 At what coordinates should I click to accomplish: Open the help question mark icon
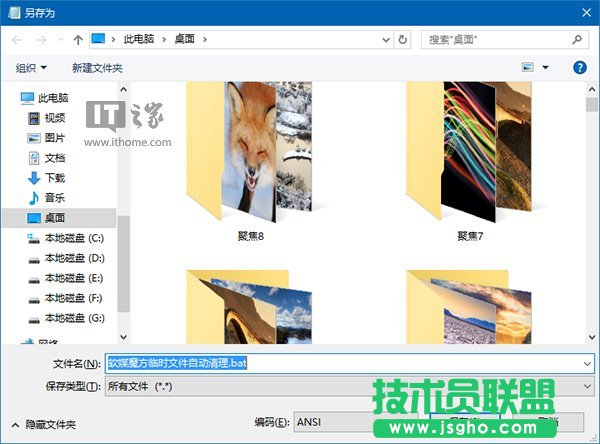pos(579,68)
